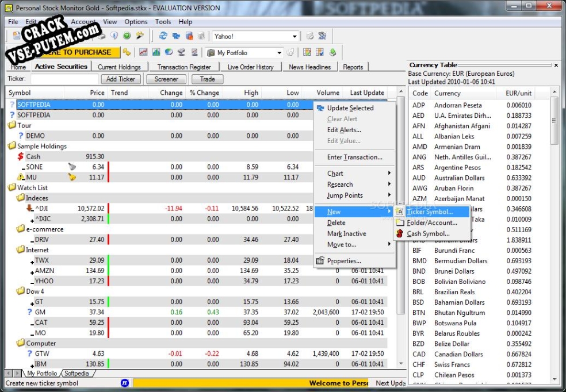The image size is (566, 392).
Task: Click the refresh all quotes icon
Action: click(163, 36)
